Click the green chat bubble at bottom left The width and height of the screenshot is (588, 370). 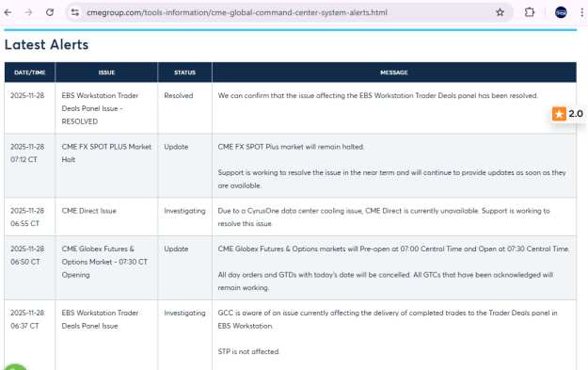pyautogui.click(x=15, y=367)
